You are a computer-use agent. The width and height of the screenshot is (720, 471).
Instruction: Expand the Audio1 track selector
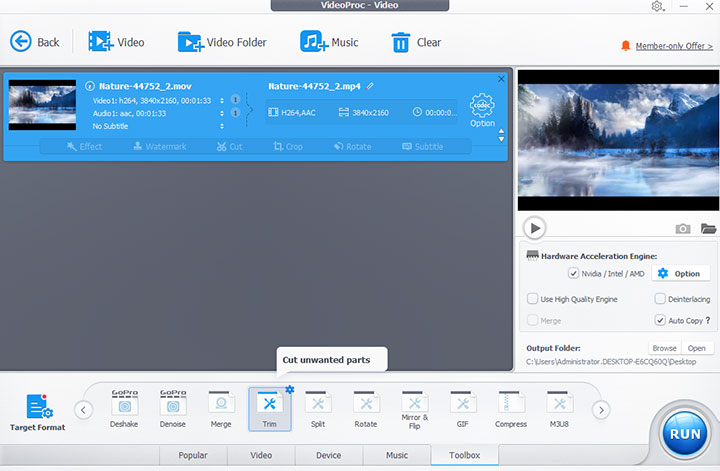point(222,113)
